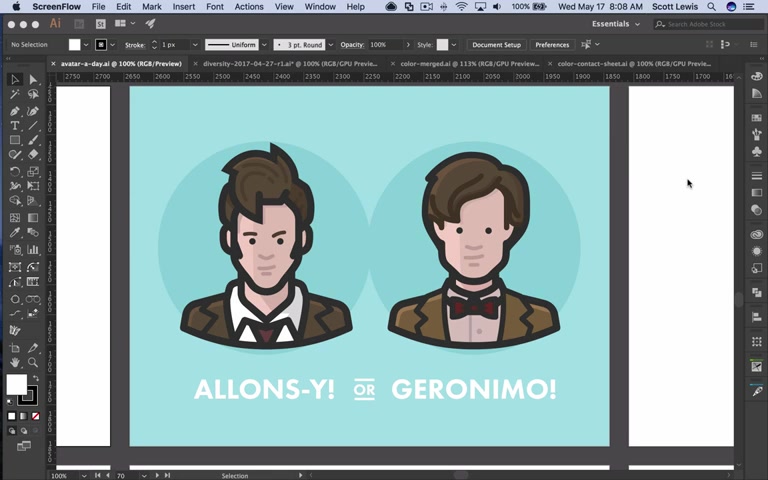Go to next artboard arrow
768x480 pixels.
(157, 476)
